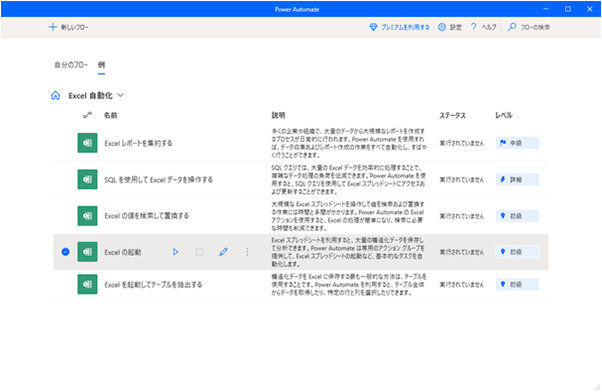This screenshot has width=602, height=392.
Task: Click the connection icon column header
Action: 88,115
